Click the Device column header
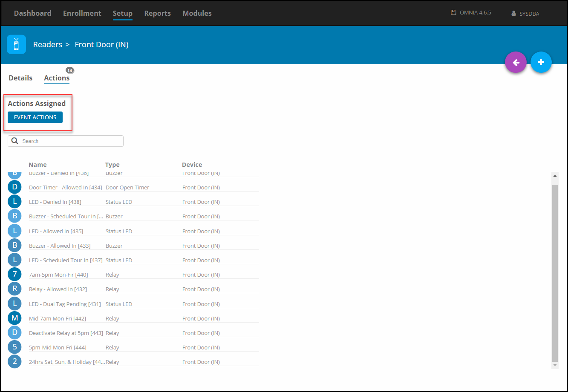This screenshot has width=568, height=392. click(x=192, y=165)
